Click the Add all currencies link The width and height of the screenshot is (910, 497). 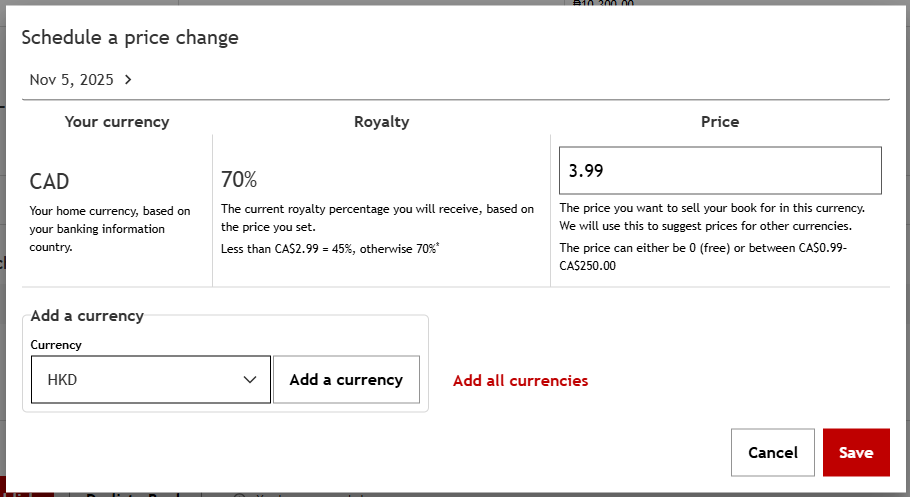(520, 381)
